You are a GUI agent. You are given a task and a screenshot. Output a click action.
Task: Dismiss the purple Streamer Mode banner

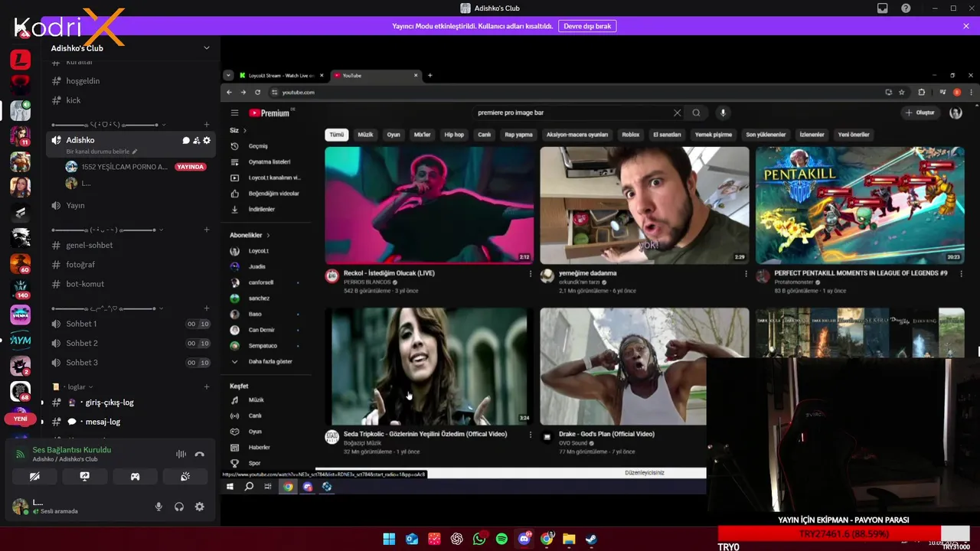tap(966, 26)
